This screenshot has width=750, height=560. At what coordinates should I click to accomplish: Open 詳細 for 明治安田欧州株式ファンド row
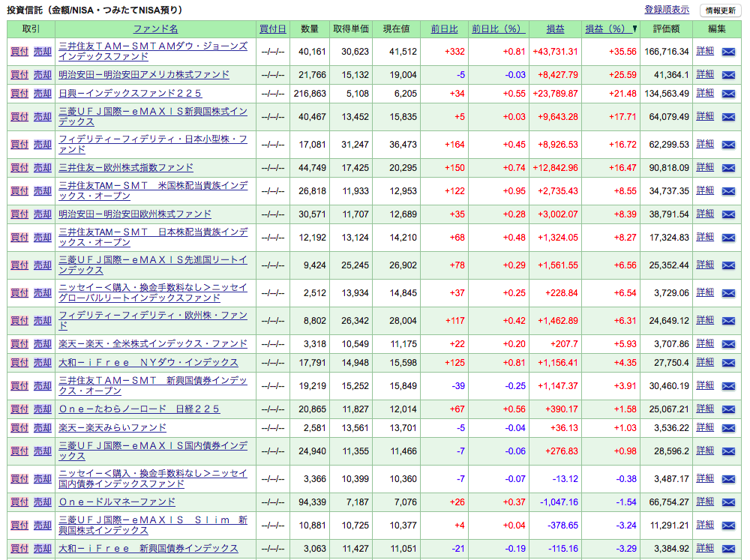pyautogui.click(x=705, y=214)
